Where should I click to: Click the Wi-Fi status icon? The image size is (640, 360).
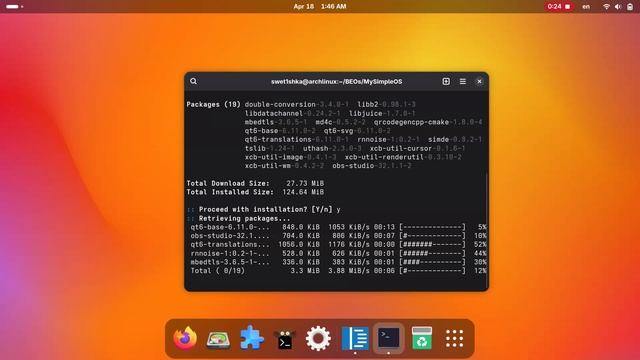point(607,7)
